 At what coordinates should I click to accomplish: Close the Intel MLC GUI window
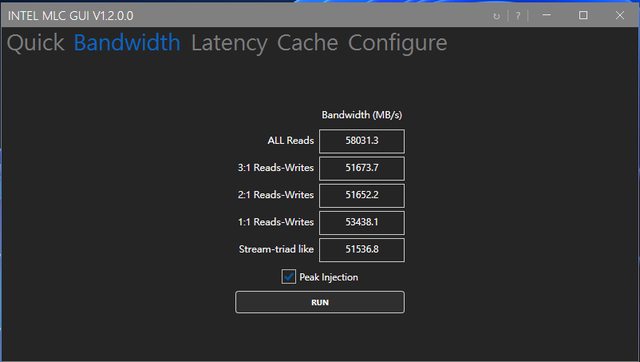pyautogui.click(x=620, y=15)
